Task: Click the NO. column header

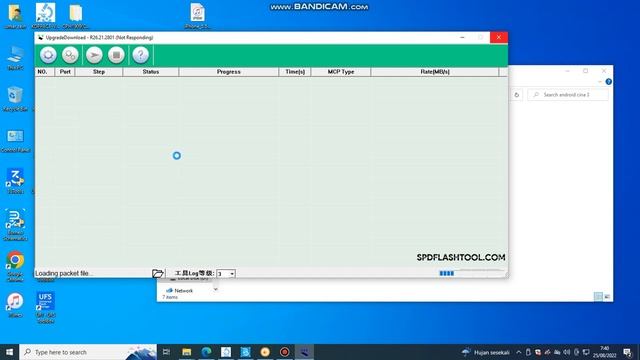Action: tap(44, 72)
